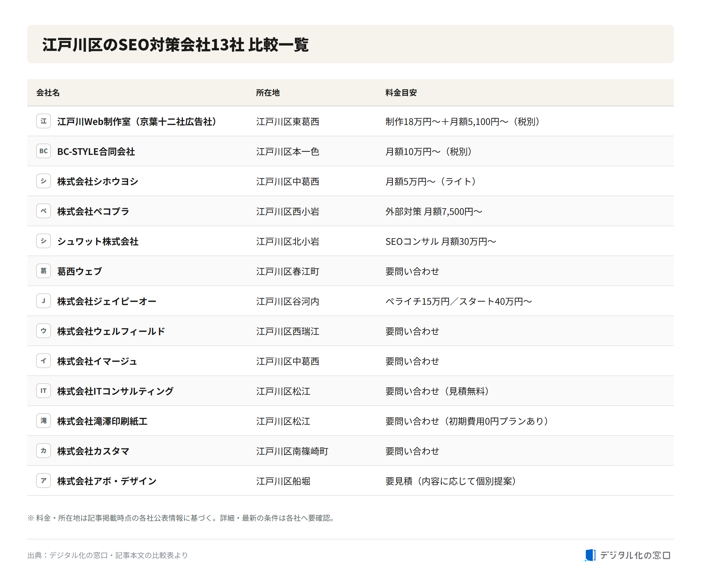Image resolution: width=701 pixels, height=588 pixels.
Task: Click the シ badge beside 株式会社シホウヨシ
Action: pos(44,181)
